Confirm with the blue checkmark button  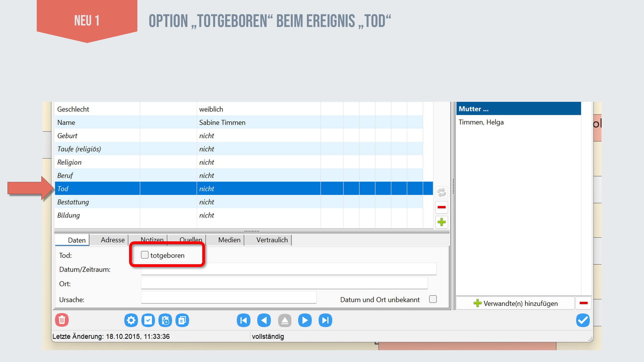pyautogui.click(x=583, y=320)
